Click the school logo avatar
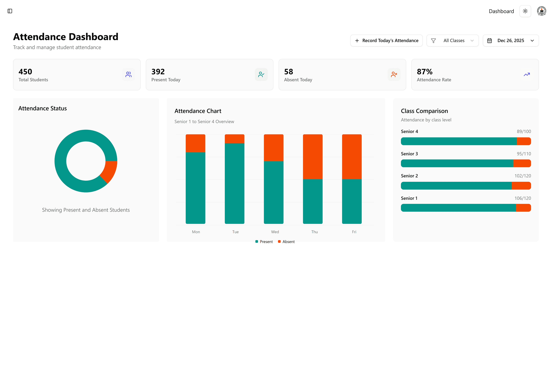Viewport: 552px width, 392px height. [x=541, y=11]
